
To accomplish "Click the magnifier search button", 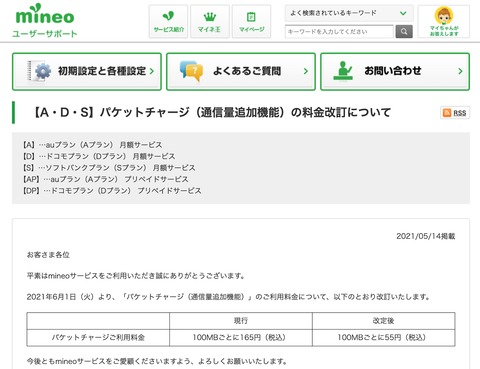I will coord(404,32).
